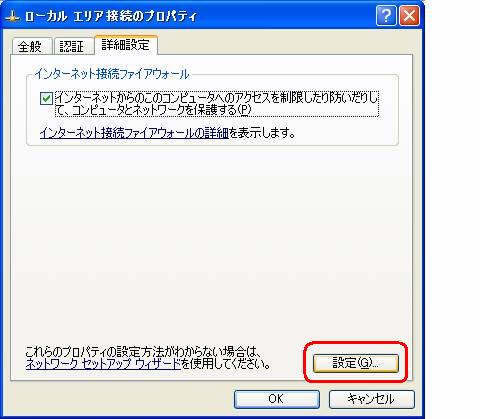Select the 詳細設定 tab

[x=126, y=45]
